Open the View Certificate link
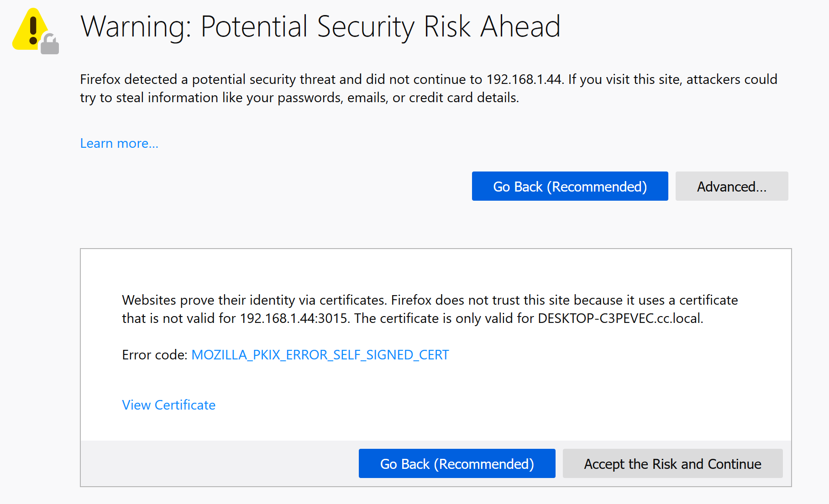This screenshot has width=829, height=504. point(168,405)
